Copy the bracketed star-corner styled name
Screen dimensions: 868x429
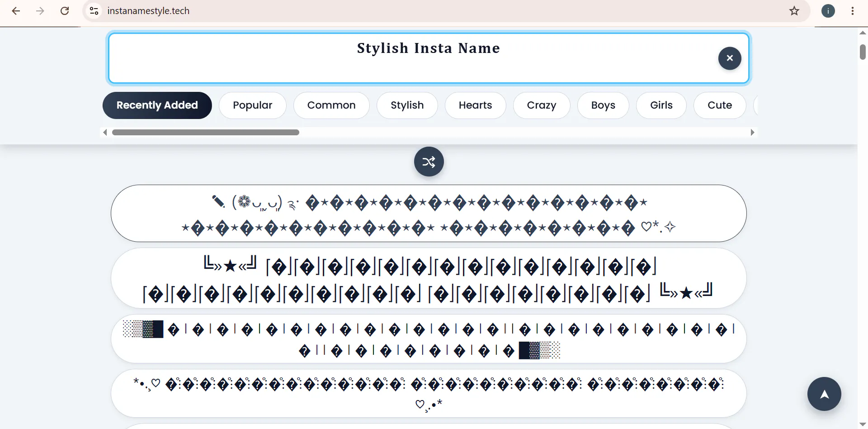pyautogui.click(x=429, y=278)
